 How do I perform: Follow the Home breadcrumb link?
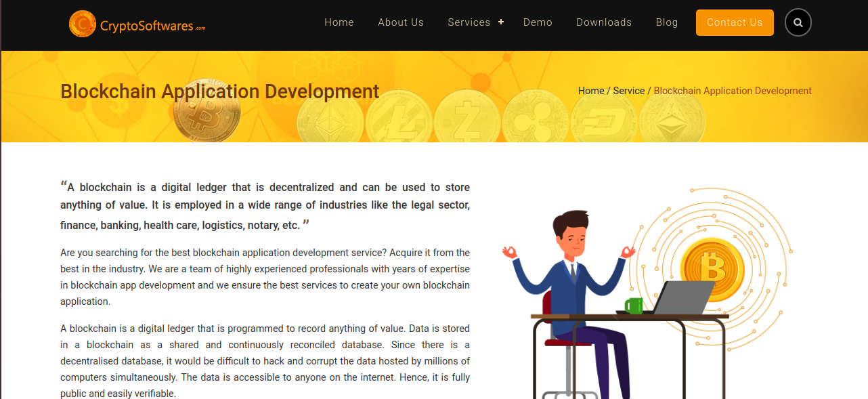point(591,91)
